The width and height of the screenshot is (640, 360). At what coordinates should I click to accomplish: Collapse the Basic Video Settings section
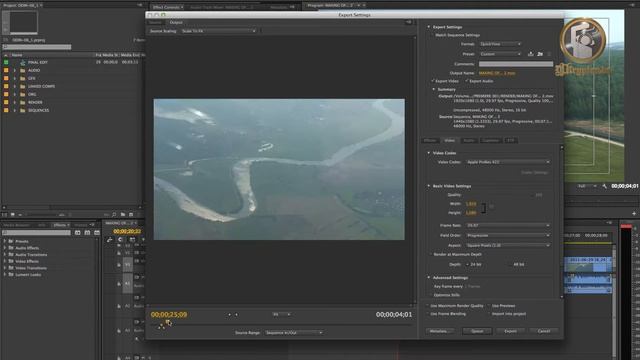[429, 186]
